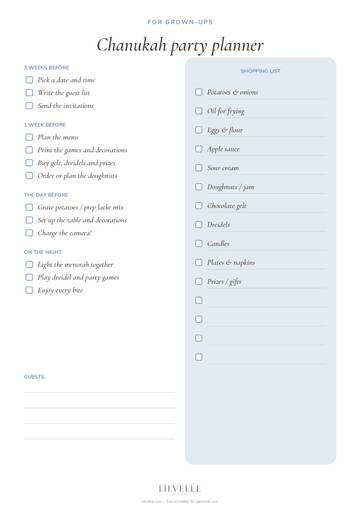Tick the first blank shopping list checkbox
The height and width of the screenshot is (509, 360).
coord(199,300)
